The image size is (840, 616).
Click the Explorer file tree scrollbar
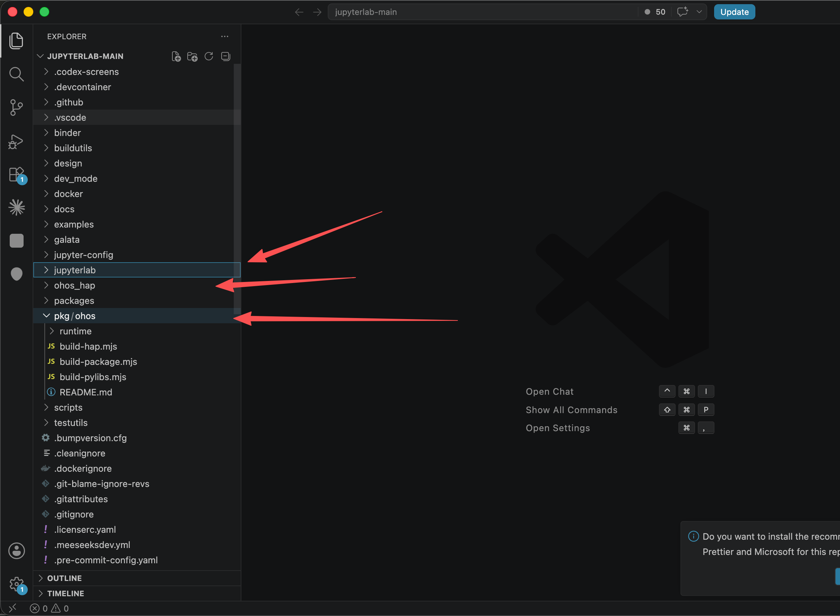coord(237,189)
